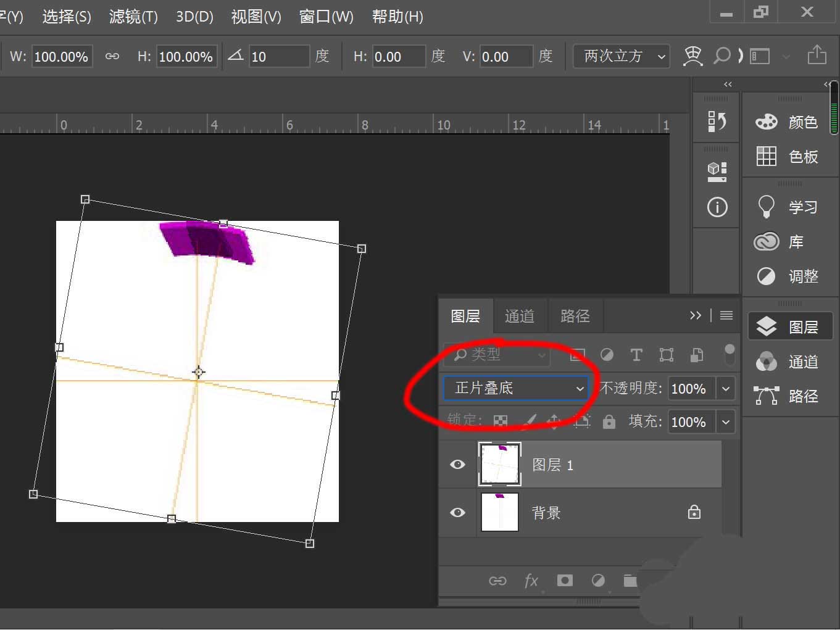Image resolution: width=840 pixels, height=630 pixels.
Task: Add a layer mask using the mask icon
Action: pyautogui.click(x=565, y=581)
